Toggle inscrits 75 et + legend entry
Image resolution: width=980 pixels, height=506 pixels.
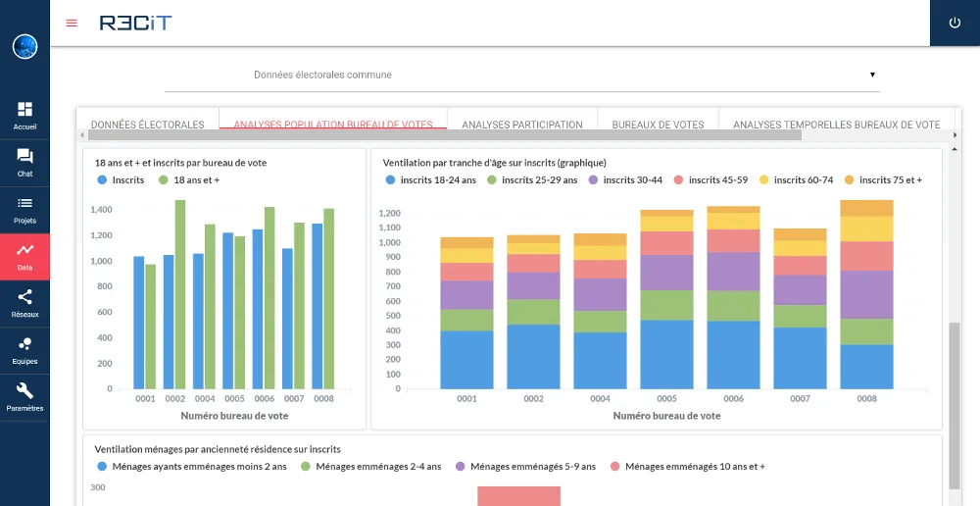883,180
